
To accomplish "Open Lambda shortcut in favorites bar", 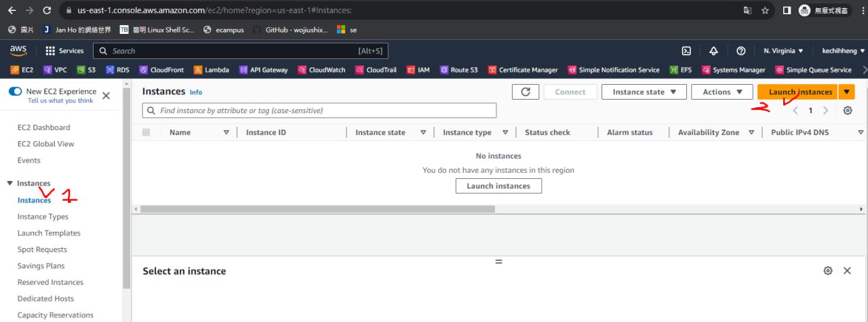I will 212,70.
